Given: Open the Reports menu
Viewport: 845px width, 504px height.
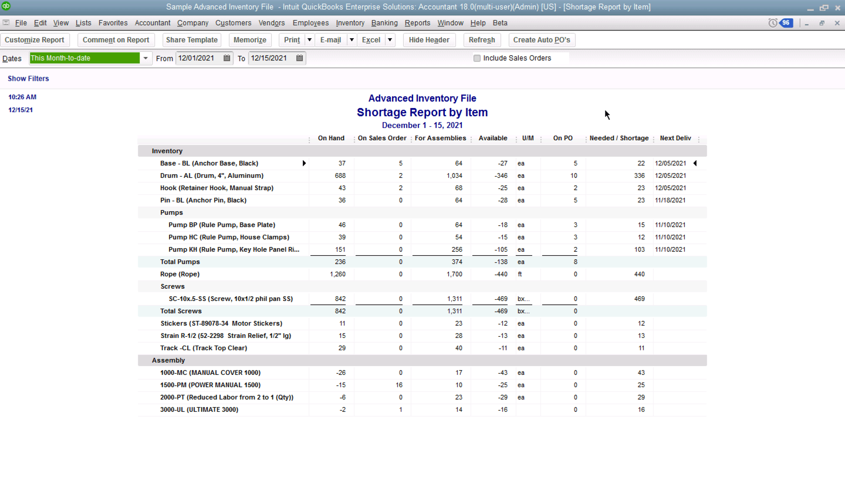Looking at the screenshot, I should point(417,23).
